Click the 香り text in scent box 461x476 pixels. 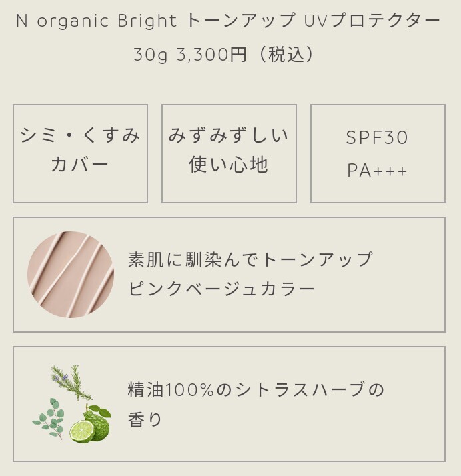(145, 419)
